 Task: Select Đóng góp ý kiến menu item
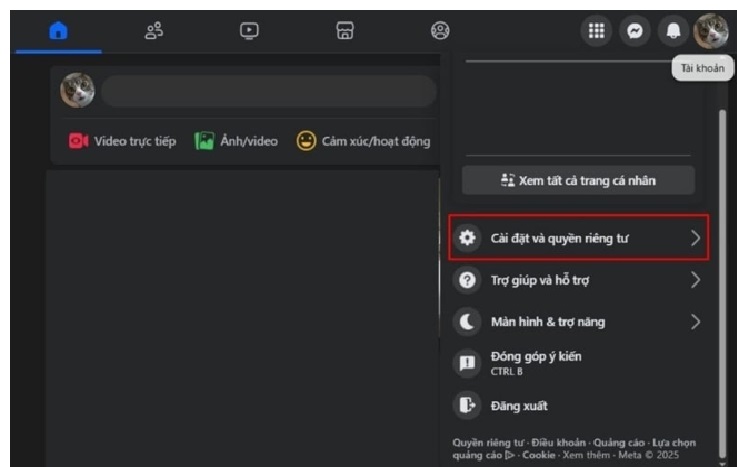click(535, 362)
